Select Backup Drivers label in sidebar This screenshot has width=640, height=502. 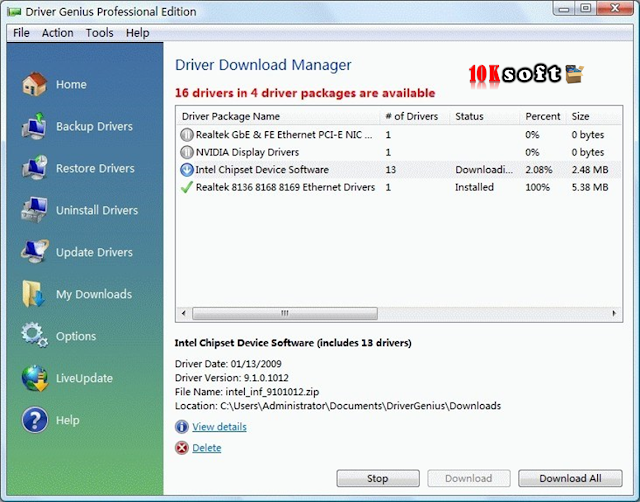94,127
